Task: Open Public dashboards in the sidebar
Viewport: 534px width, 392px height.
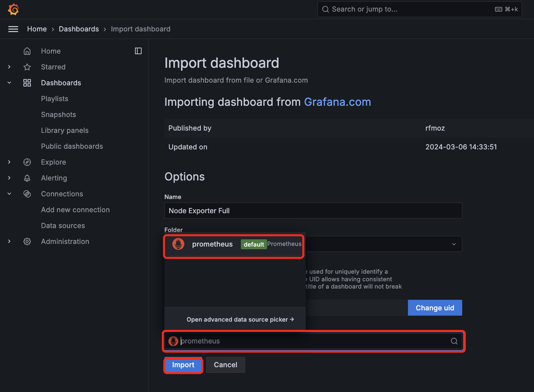Action: coord(72,146)
